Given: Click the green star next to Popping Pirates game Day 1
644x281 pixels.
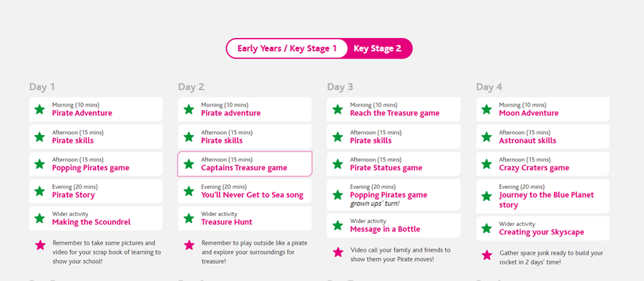Looking at the screenshot, I should pyautogui.click(x=39, y=164).
